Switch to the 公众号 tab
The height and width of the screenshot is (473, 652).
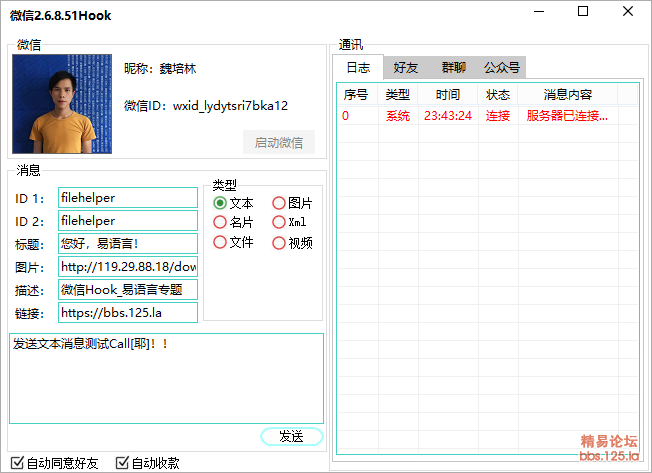click(x=501, y=67)
